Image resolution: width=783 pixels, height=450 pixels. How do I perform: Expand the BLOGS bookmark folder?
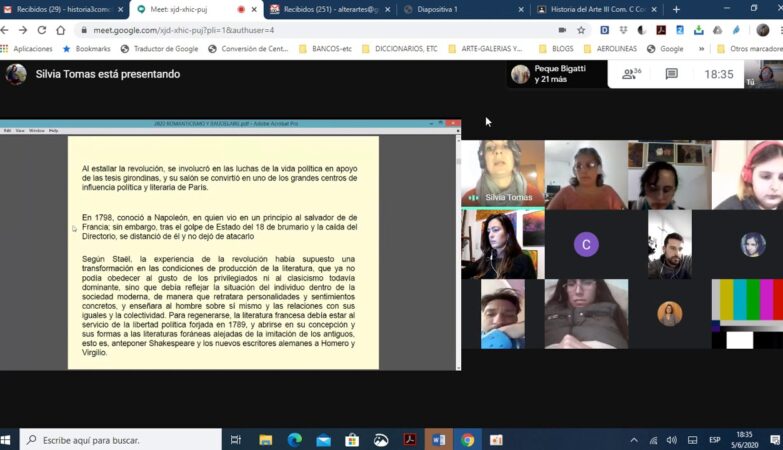556,49
